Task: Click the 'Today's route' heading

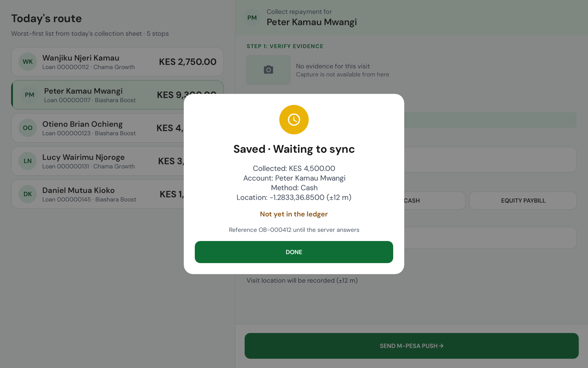Action: click(47, 18)
